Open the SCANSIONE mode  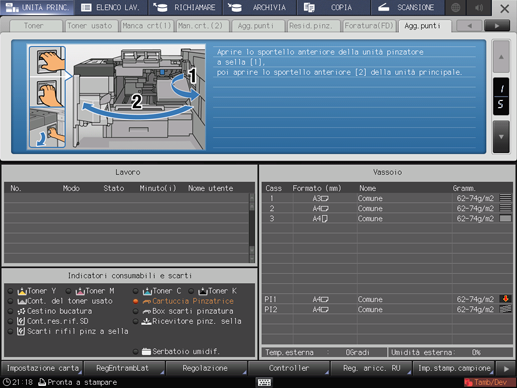tap(407, 7)
